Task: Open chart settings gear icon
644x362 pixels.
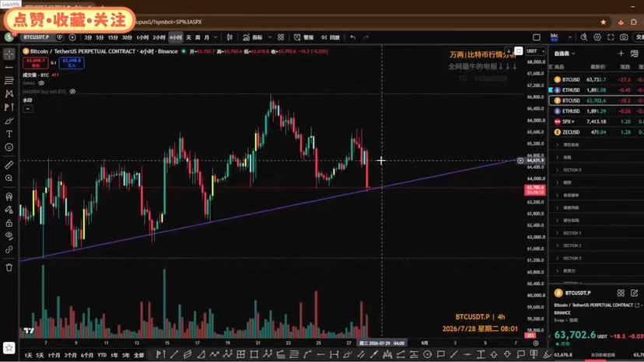Action: [x=597, y=37]
